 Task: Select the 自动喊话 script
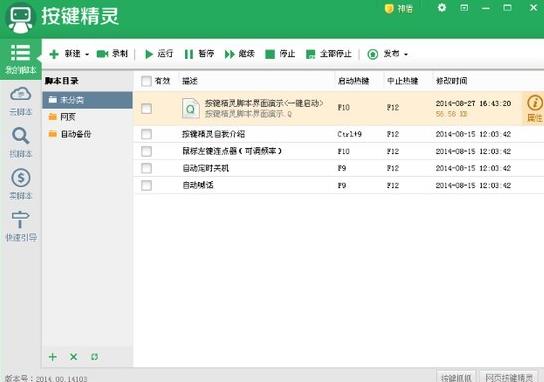click(197, 185)
